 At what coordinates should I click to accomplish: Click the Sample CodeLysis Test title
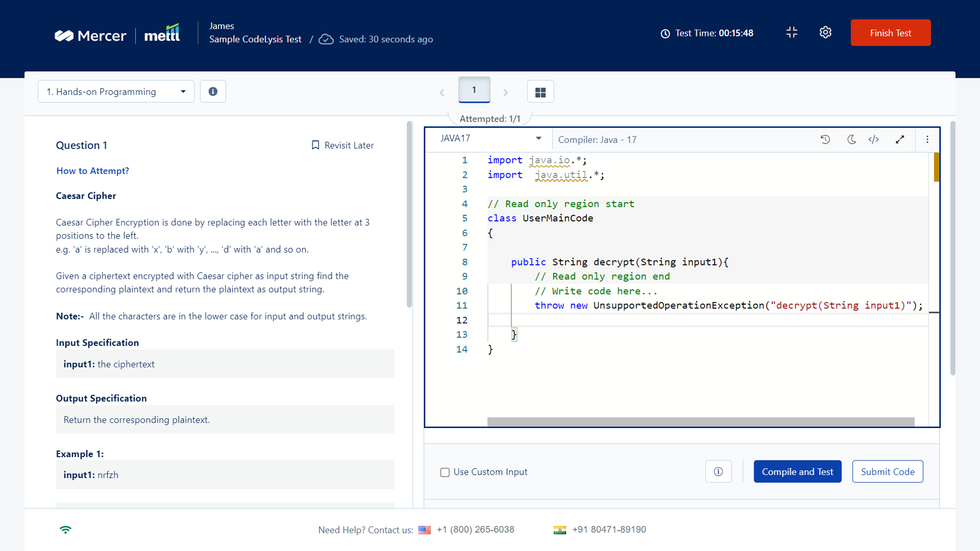255,39
